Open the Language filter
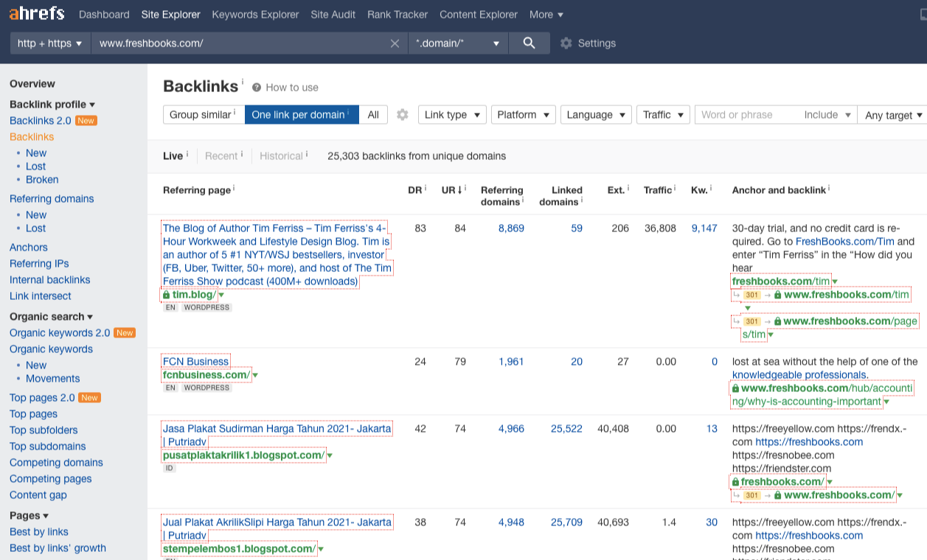927x560 pixels. pyautogui.click(x=596, y=115)
